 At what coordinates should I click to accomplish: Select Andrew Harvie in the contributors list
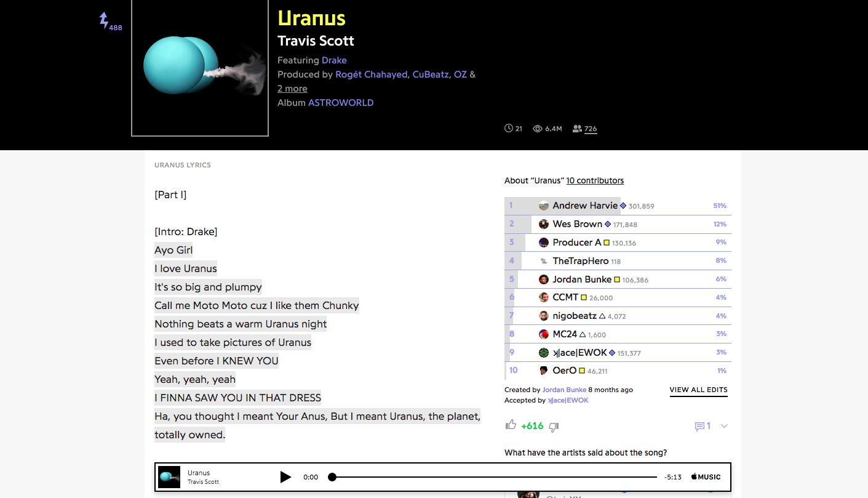pyautogui.click(x=584, y=206)
